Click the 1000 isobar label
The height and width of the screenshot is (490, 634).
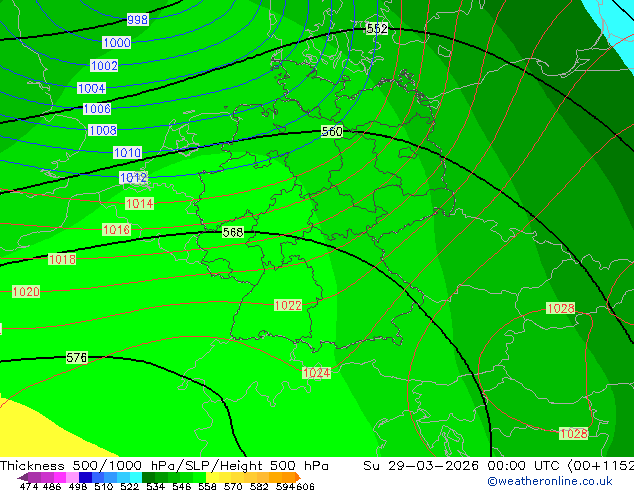(117, 42)
